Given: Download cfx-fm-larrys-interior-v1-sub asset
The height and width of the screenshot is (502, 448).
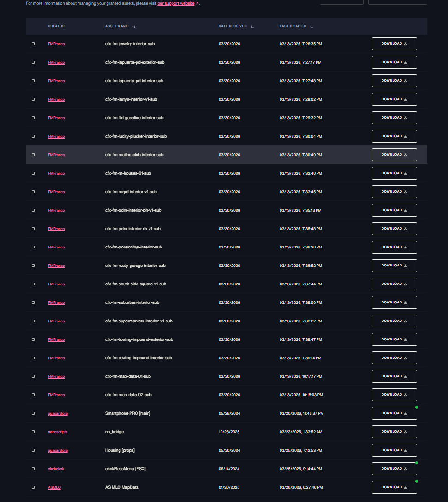Looking at the screenshot, I should [x=394, y=99].
